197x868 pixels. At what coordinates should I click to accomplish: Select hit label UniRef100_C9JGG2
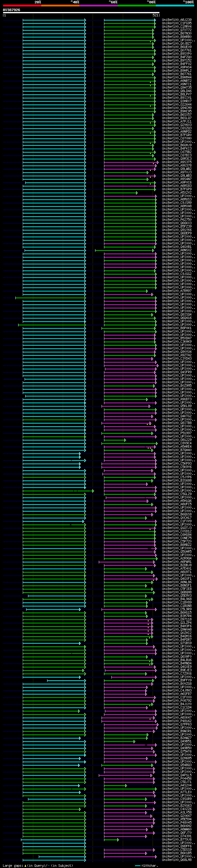(177, 274)
